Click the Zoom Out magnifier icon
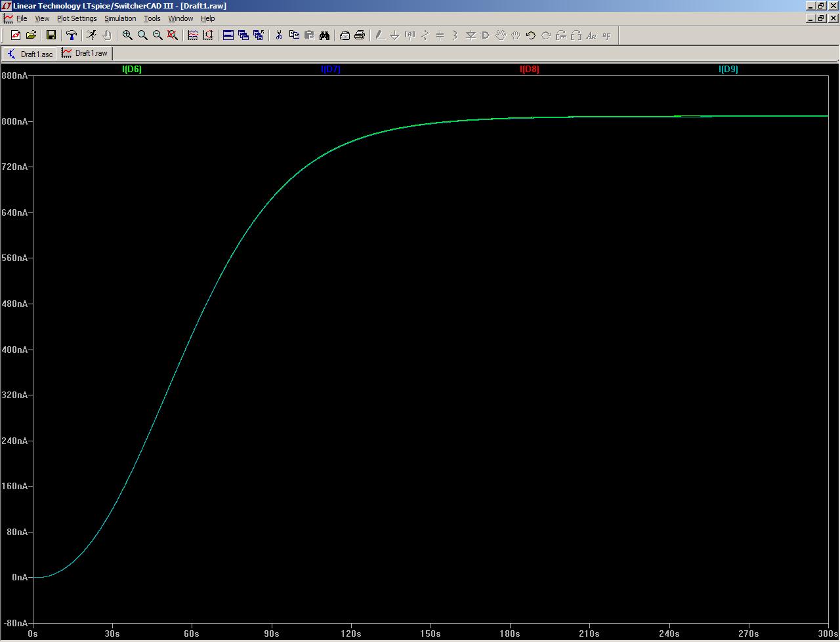Viewport: 840px width, 642px height. pos(157,35)
